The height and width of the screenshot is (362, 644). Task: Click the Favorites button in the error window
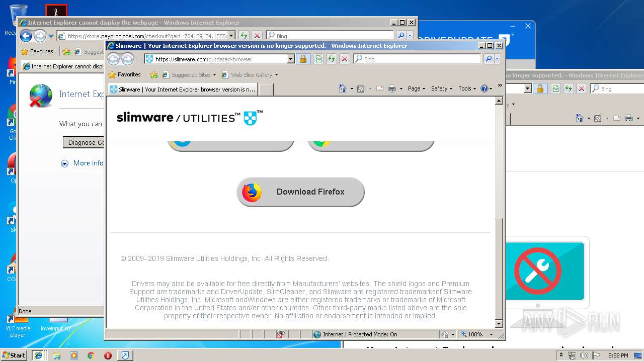37,51
